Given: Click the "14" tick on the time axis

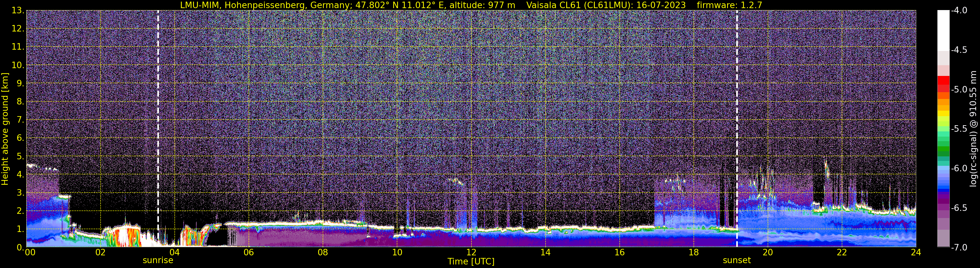Looking at the screenshot, I should click(545, 252).
